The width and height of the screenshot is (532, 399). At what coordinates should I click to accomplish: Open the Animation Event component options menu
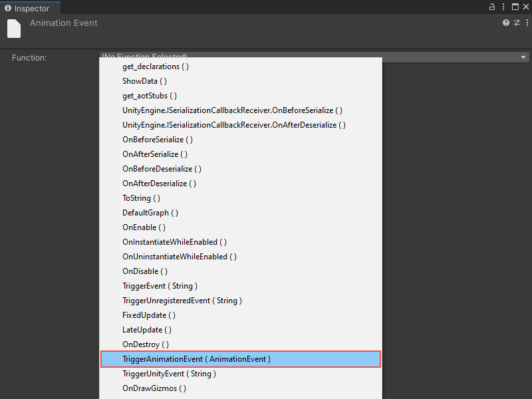525,23
